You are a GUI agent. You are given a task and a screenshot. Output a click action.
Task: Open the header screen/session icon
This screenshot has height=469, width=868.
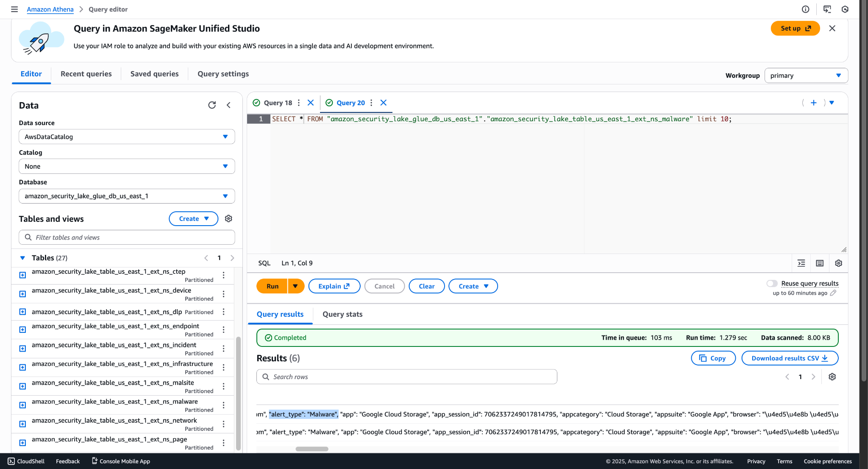827,9
